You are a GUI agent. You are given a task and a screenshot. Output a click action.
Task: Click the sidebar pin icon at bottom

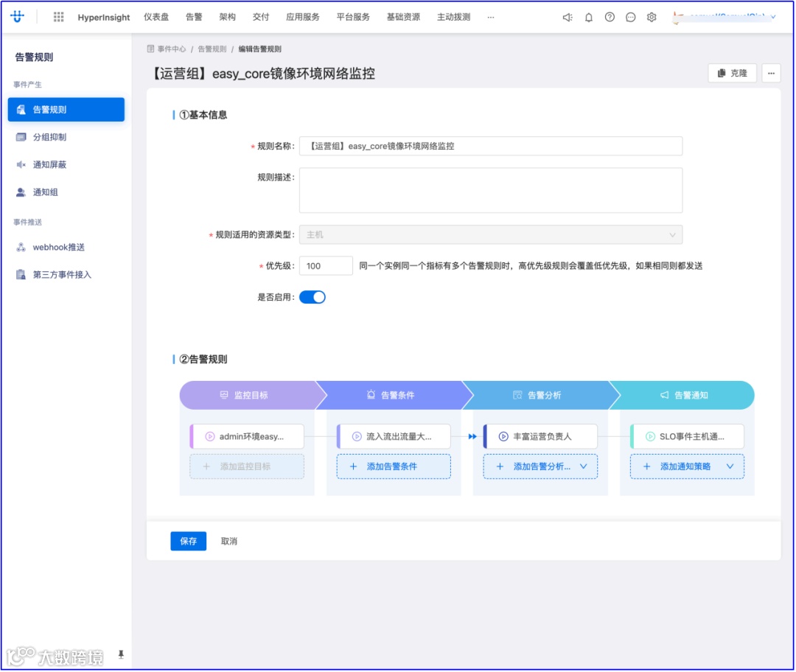(x=121, y=654)
